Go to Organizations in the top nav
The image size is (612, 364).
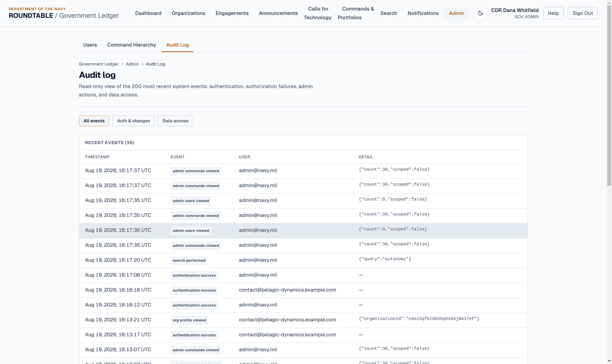pyautogui.click(x=188, y=13)
